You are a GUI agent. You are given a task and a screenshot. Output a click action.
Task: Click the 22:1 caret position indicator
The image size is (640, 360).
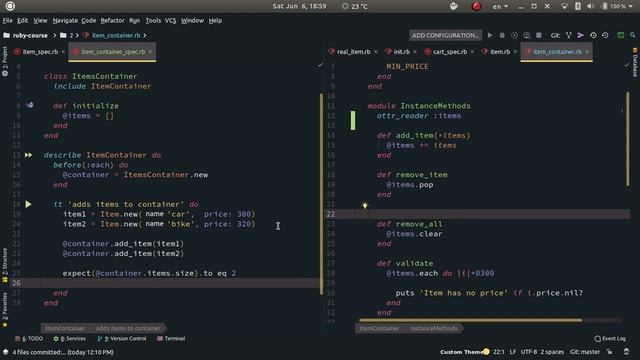pyautogui.click(x=499, y=352)
